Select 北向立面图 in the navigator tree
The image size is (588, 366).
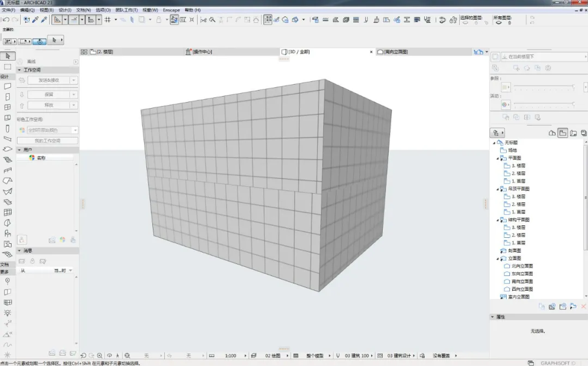pos(522,266)
